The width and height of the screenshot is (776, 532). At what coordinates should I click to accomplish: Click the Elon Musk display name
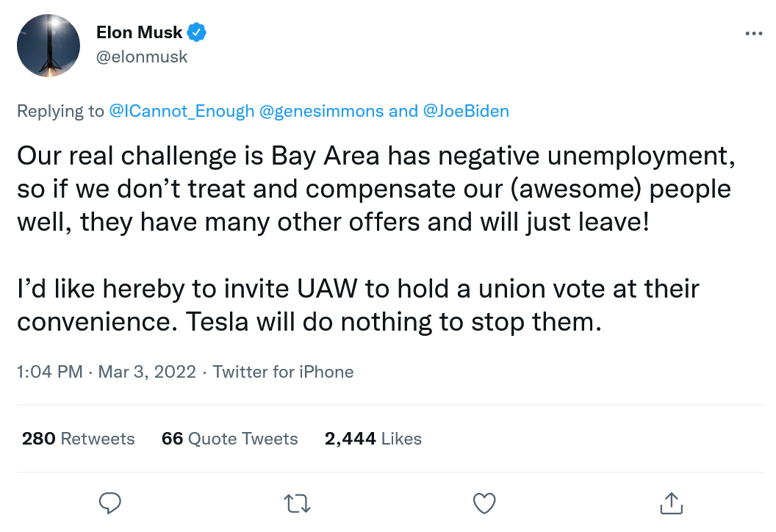click(140, 32)
